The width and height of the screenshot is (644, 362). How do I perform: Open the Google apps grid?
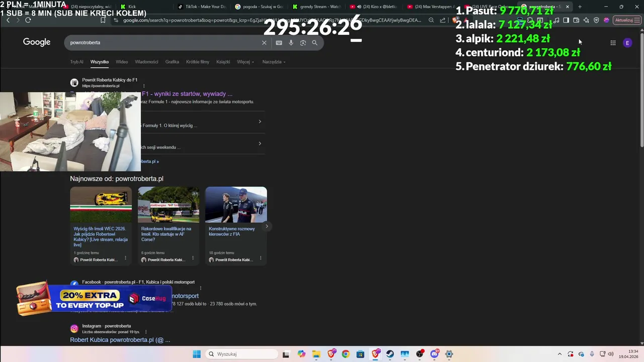613,43
